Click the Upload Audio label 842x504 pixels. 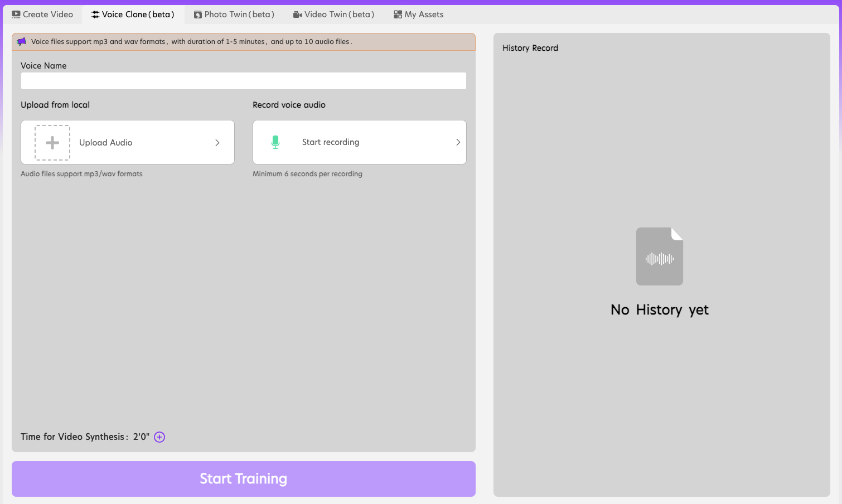click(x=106, y=143)
